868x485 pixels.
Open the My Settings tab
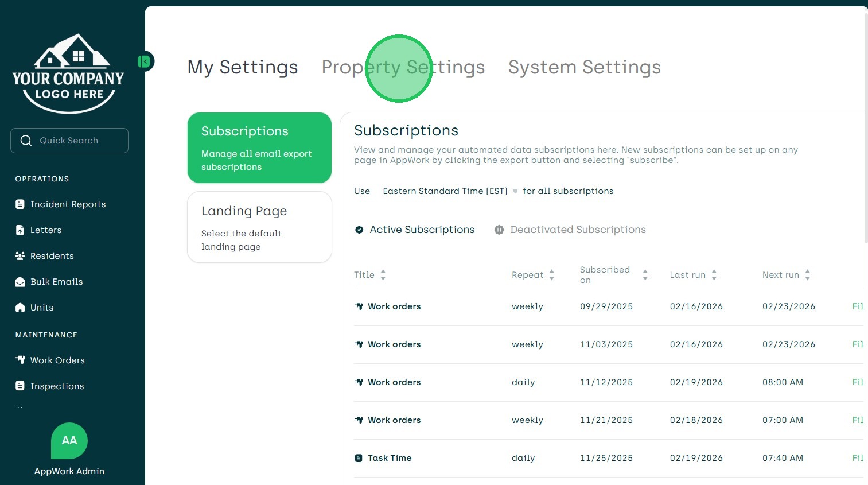[x=242, y=67]
